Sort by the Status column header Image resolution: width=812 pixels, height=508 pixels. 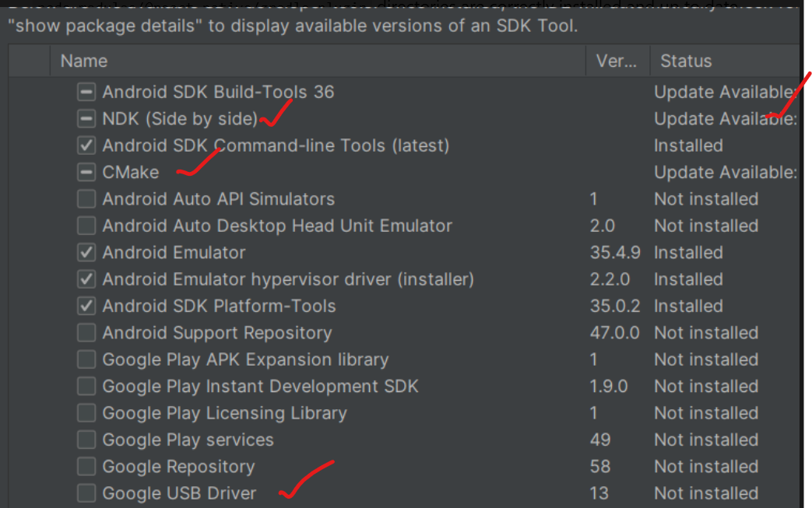click(725, 61)
